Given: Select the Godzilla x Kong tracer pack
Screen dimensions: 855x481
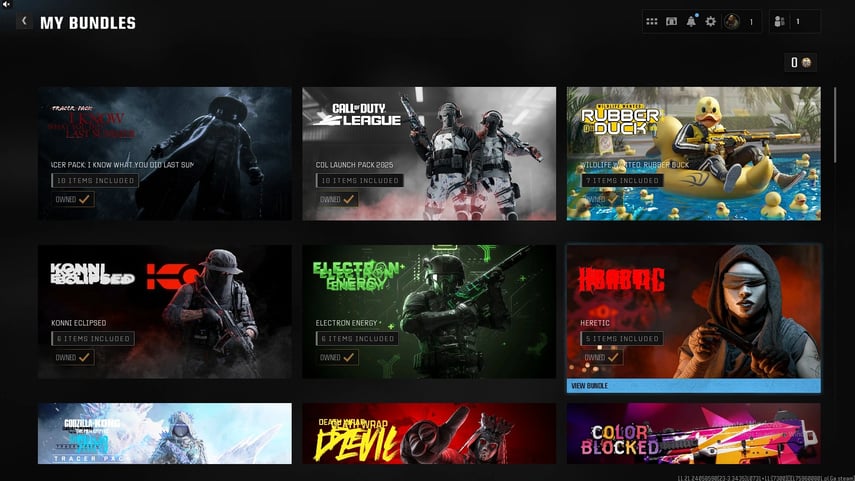Looking at the screenshot, I should coord(165,433).
